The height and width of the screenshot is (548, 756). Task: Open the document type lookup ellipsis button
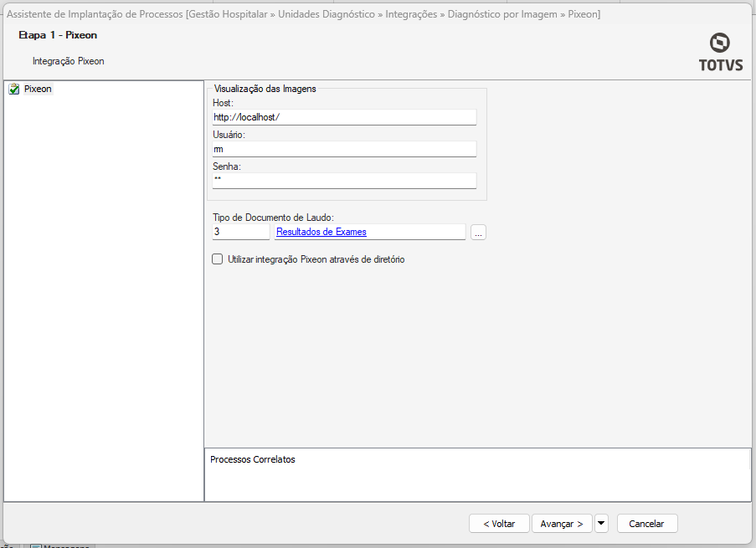tap(478, 233)
